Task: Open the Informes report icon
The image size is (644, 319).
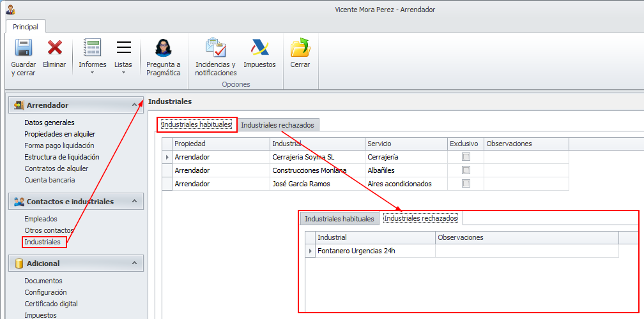Action: click(93, 47)
